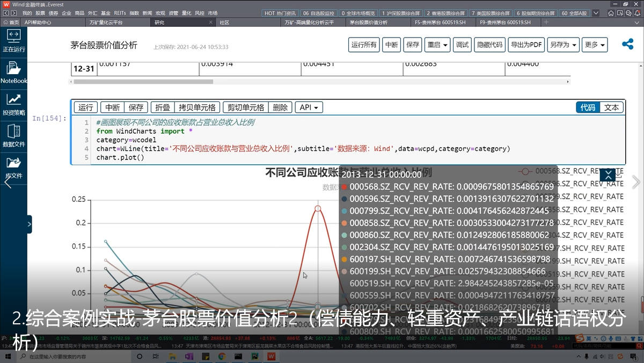Click the 首页 home tab icon
This screenshot has width=644, height=363.
(x=11, y=23)
